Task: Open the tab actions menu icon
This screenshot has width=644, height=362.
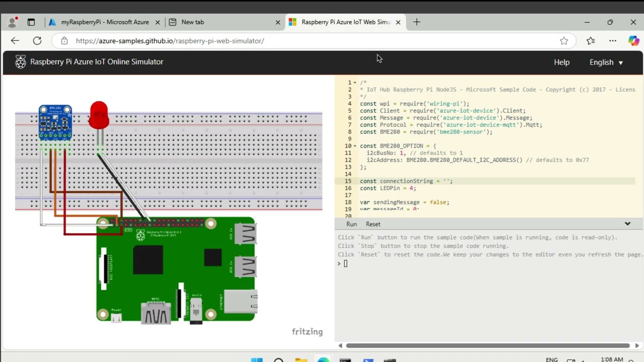Action: pos(31,22)
